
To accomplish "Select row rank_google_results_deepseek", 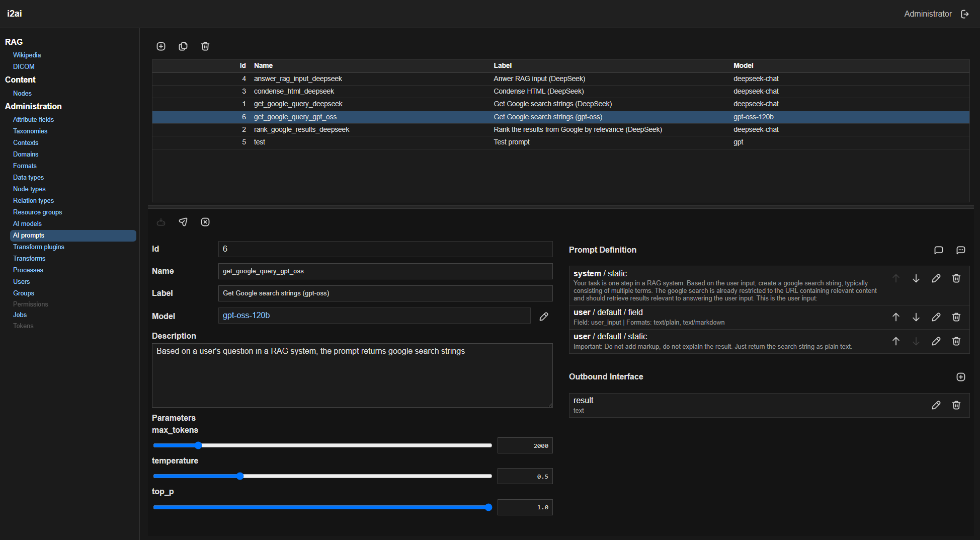I will click(x=560, y=129).
